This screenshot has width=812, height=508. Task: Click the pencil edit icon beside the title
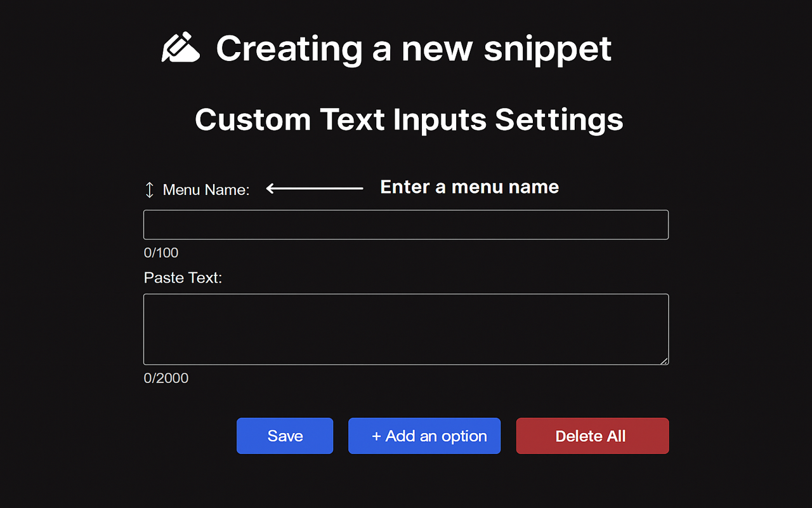click(181, 46)
